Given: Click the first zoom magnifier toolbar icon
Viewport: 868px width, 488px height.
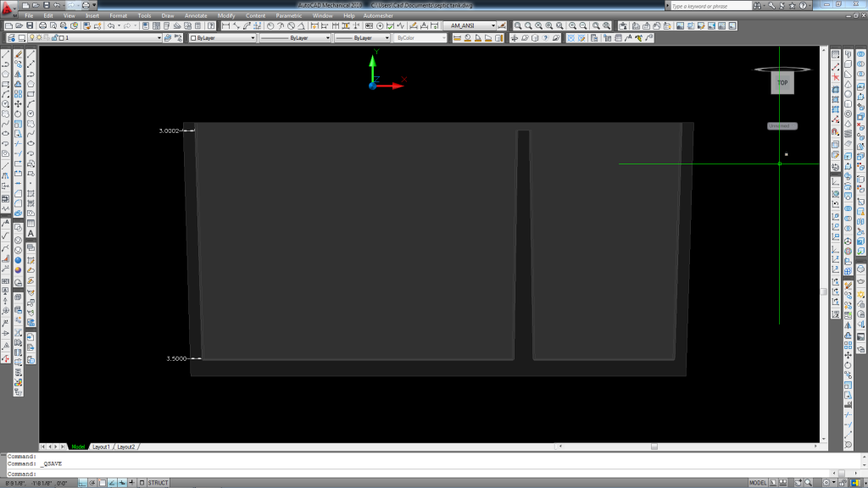Looking at the screenshot, I should pos(517,26).
